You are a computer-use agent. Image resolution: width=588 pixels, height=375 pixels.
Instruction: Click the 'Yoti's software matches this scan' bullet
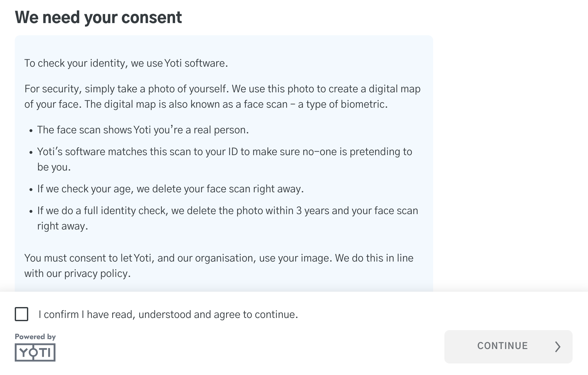coord(224,152)
